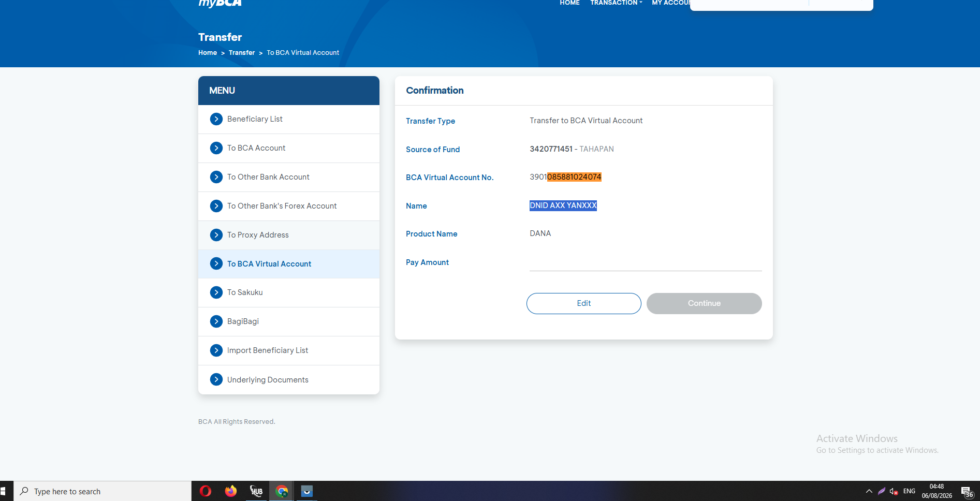Image resolution: width=980 pixels, height=501 pixels.
Task: Go to Home in breadcrumb
Action: pyautogui.click(x=208, y=53)
